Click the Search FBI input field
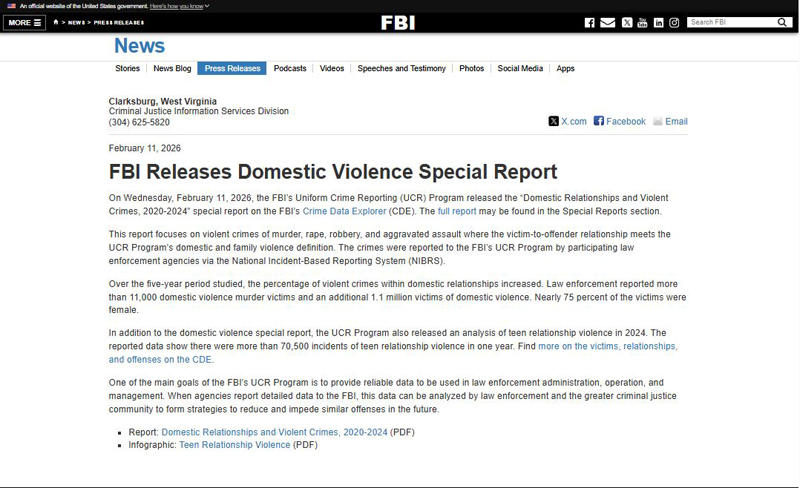Viewport: 800px width, 488px height. (x=730, y=22)
